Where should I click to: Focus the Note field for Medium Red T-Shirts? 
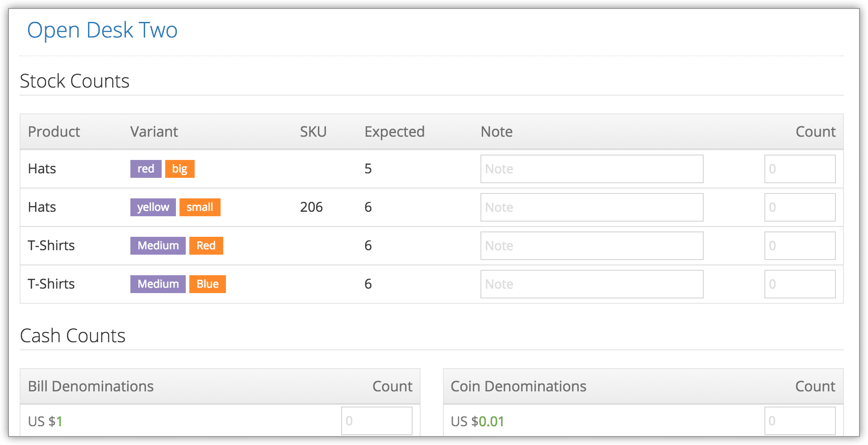click(592, 246)
